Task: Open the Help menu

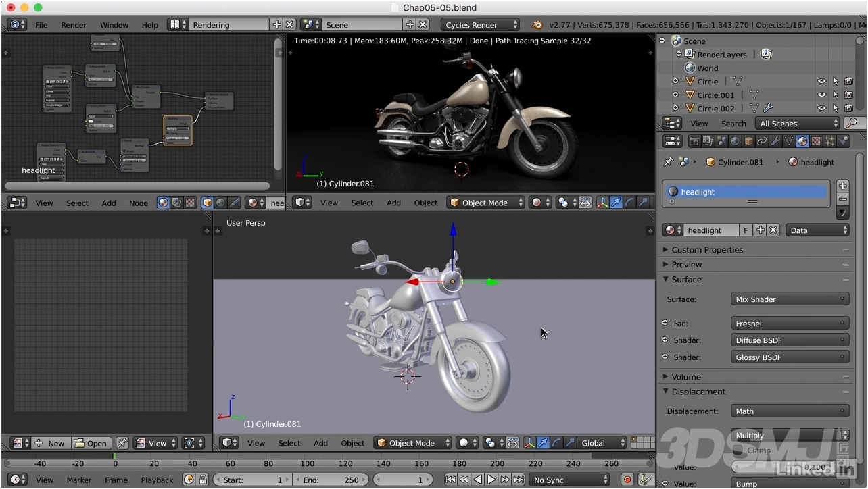Action: [150, 25]
